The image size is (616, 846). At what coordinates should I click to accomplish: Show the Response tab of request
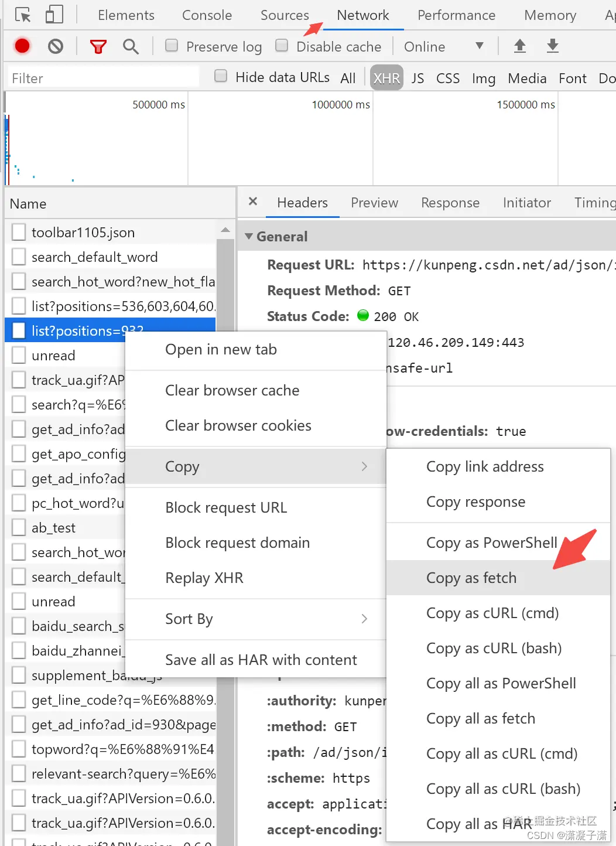450,203
